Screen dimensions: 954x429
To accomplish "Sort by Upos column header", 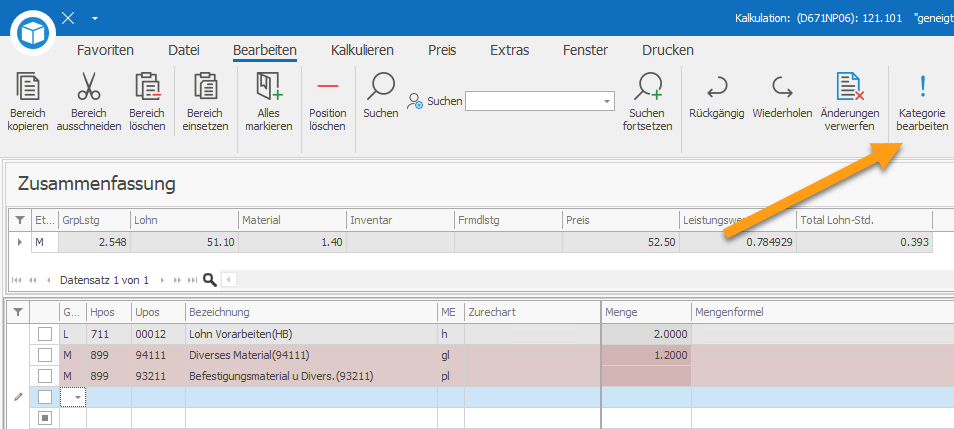I will click(x=158, y=312).
